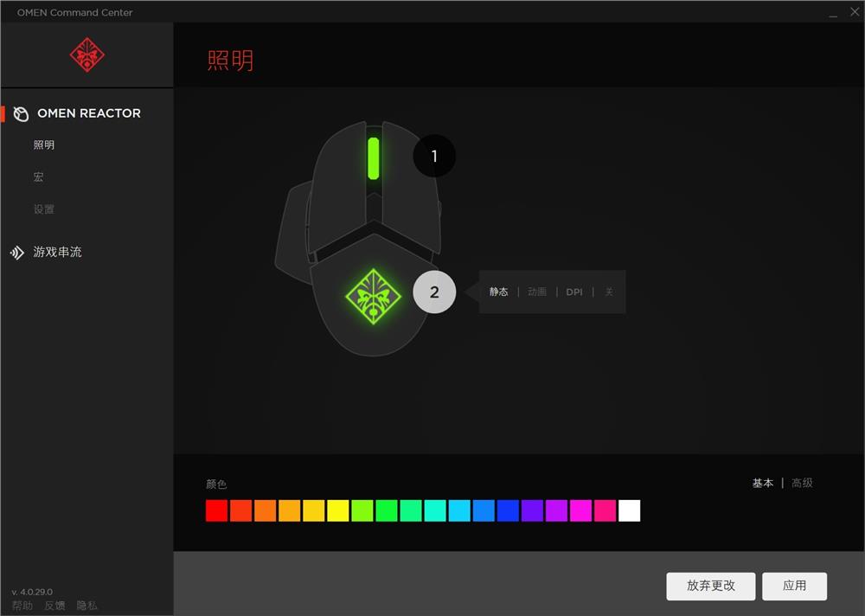Turn lighting off with the 关 option
This screenshot has width=865, height=616.
(609, 292)
